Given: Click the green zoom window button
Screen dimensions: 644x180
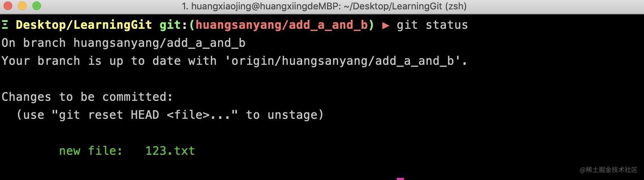Looking at the screenshot, I should click(37, 6).
